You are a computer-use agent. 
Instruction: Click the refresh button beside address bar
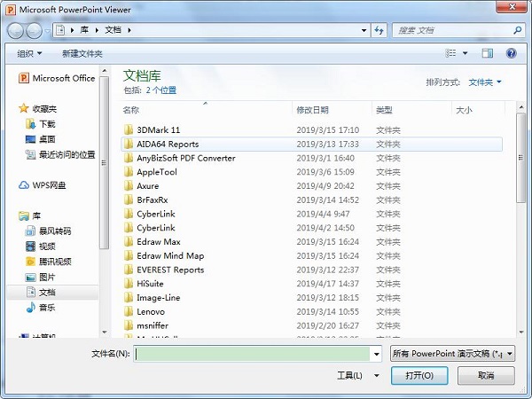click(379, 30)
